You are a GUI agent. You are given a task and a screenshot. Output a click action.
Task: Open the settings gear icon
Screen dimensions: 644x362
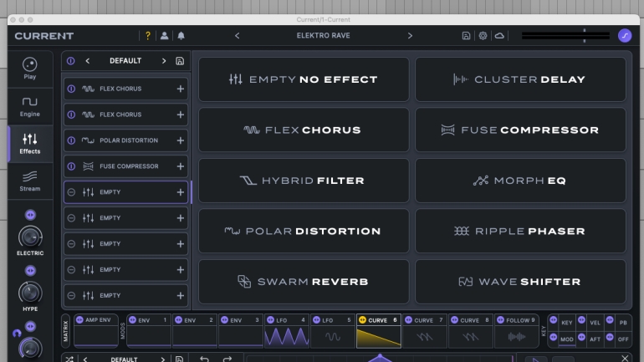pos(483,36)
